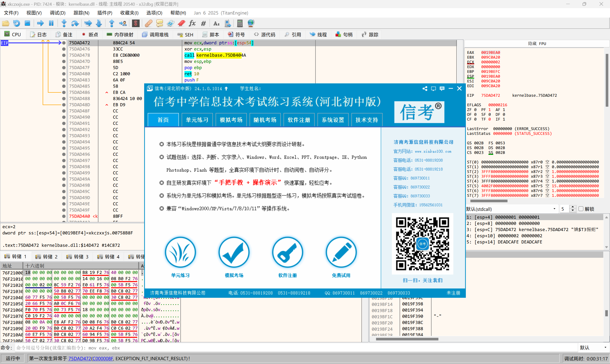Trace over with the dotted down arrow icon

pos(99,23)
